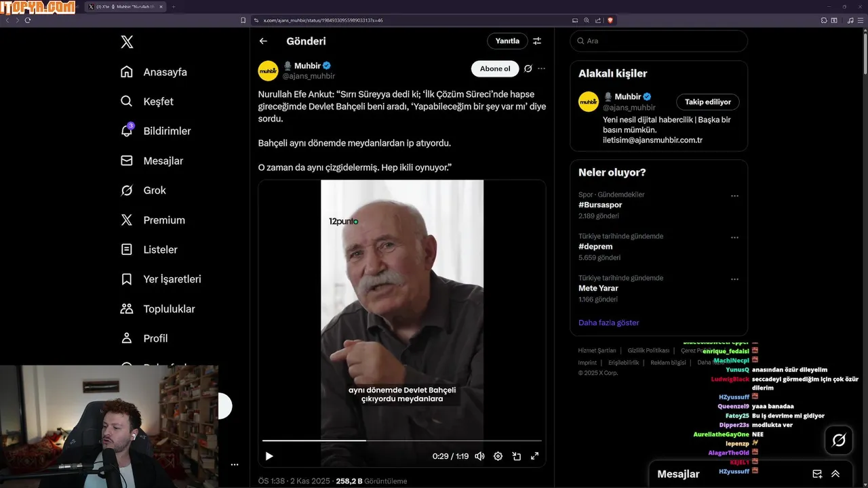Open the Brave Shields icon
The width and height of the screenshot is (868, 488).
pos(610,20)
